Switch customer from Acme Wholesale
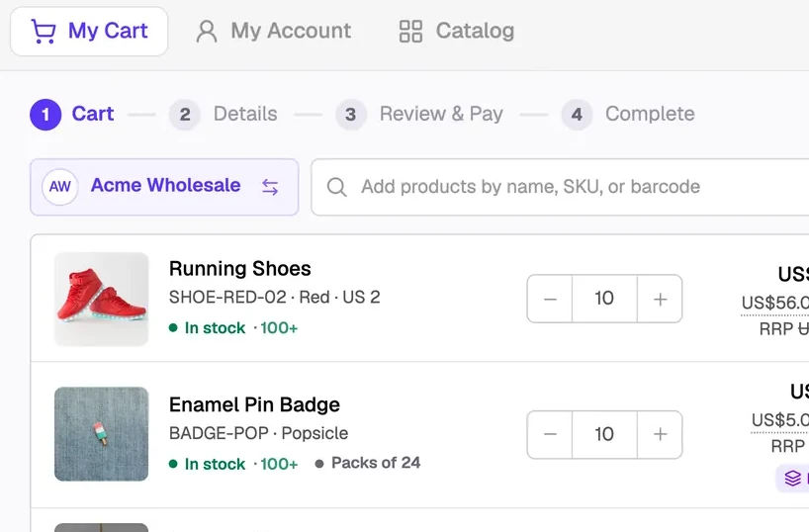Viewport: 809px width, 532px height. pyautogui.click(x=270, y=187)
